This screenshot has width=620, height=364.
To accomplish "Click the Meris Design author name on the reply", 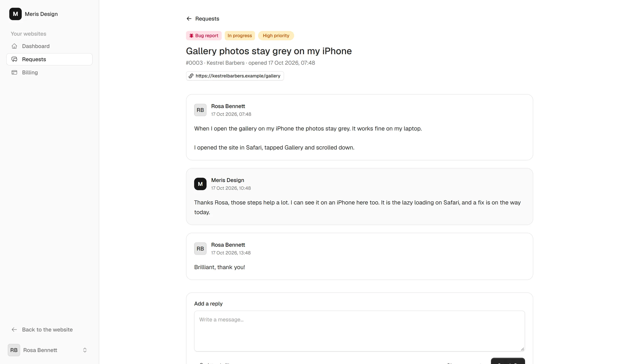I will click(x=228, y=180).
